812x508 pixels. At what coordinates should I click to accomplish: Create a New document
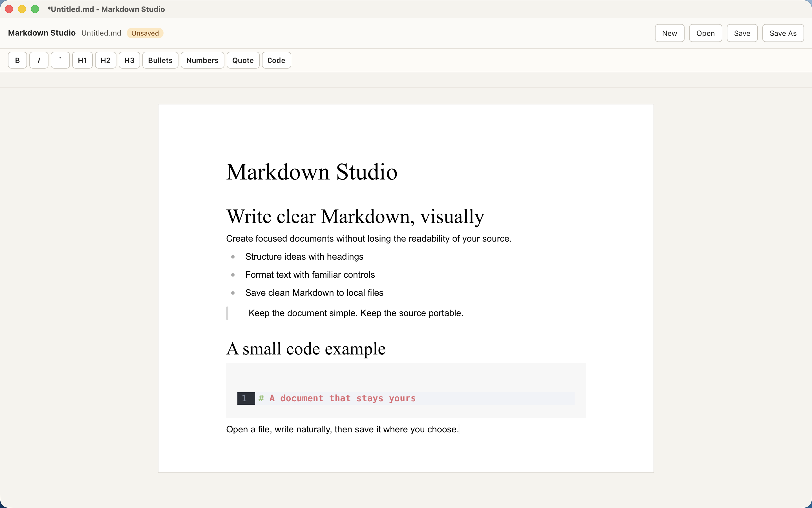pos(669,33)
